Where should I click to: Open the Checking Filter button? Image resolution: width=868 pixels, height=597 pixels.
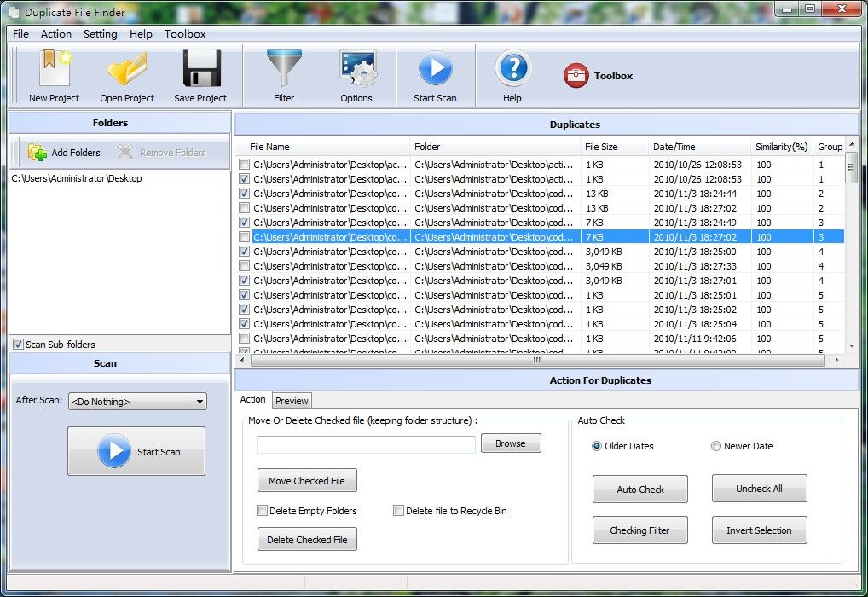(640, 530)
